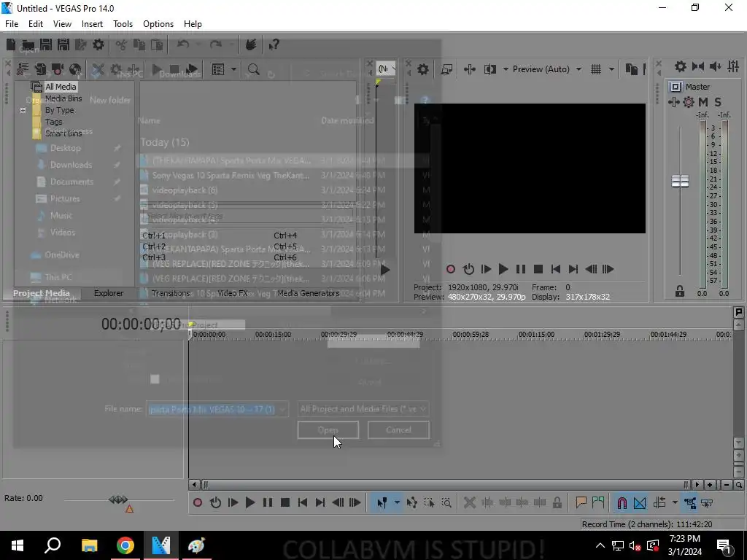Image resolution: width=747 pixels, height=560 pixels.
Task: Open the Redo history dropdown arrow
Action: tap(231, 44)
